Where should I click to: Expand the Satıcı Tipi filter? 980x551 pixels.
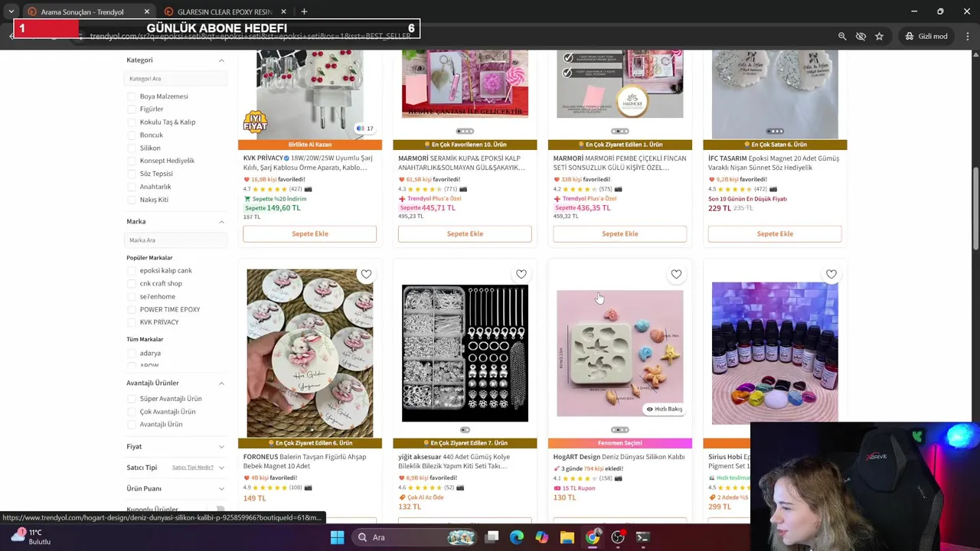221,468
